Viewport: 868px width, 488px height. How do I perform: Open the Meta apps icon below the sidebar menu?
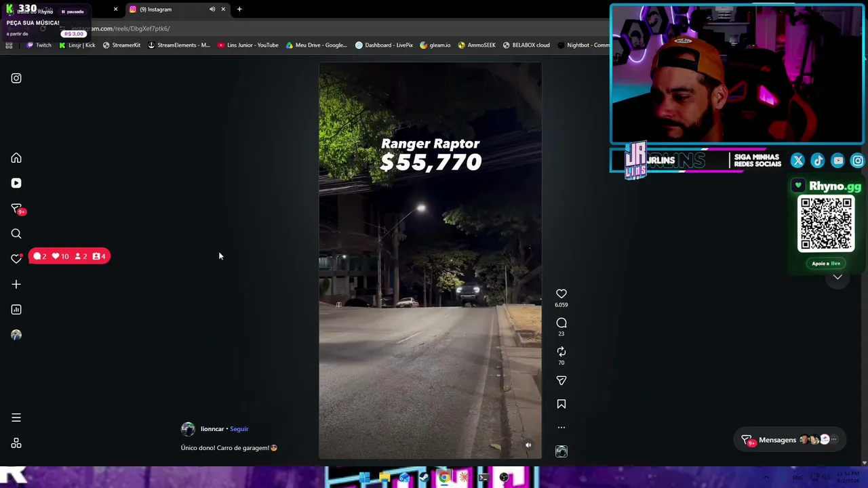[x=16, y=443]
